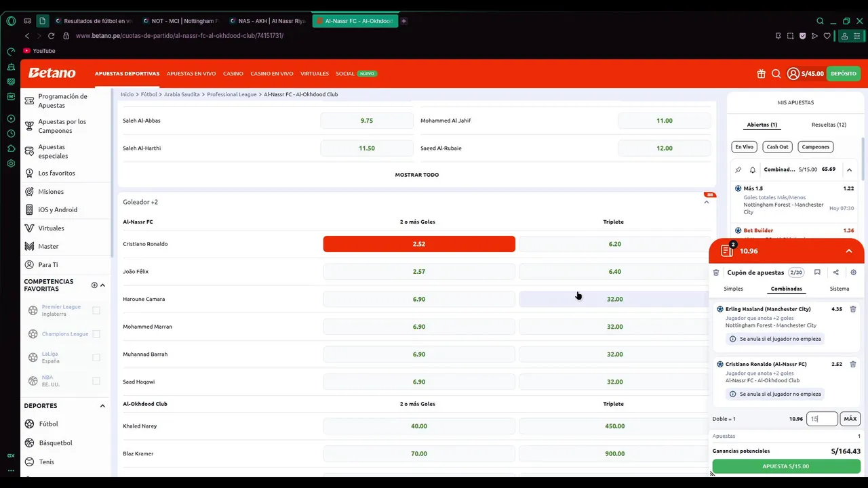Click the Betano logo
The width and height of the screenshot is (868, 488).
coord(52,73)
